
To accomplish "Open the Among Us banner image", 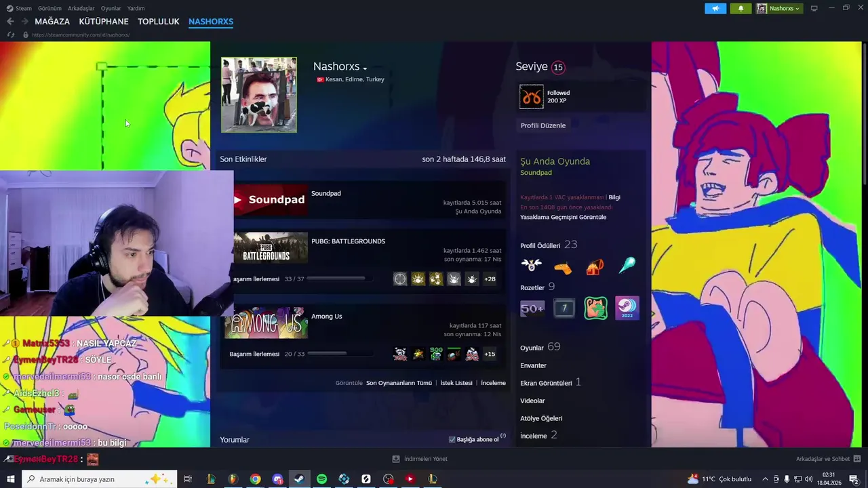I will coord(267,323).
